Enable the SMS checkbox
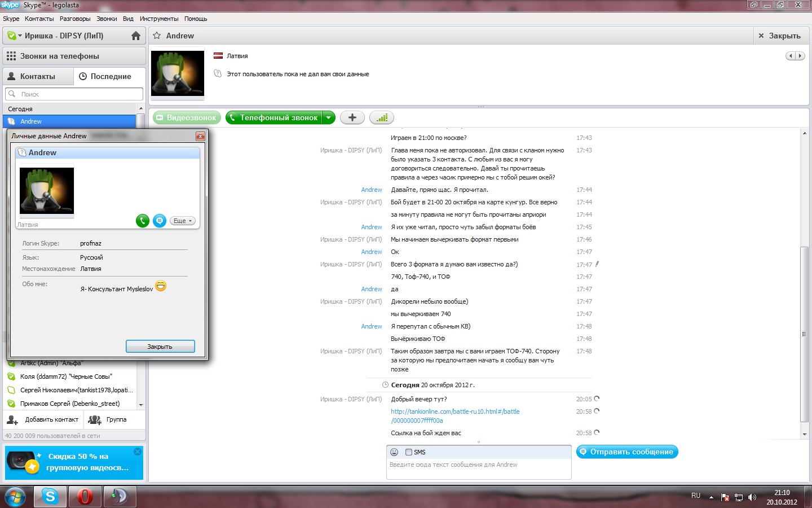The height and width of the screenshot is (508, 812). [x=409, y=452]
